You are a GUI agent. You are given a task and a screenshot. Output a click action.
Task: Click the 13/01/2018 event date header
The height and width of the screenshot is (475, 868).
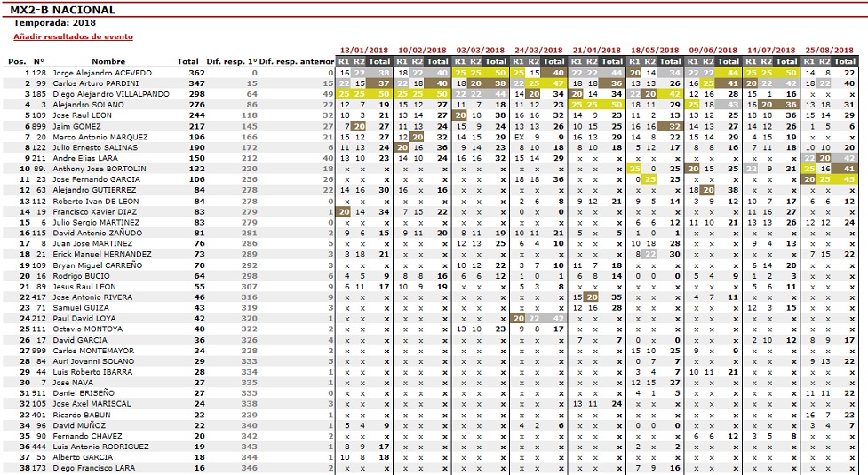coord(363,51)
